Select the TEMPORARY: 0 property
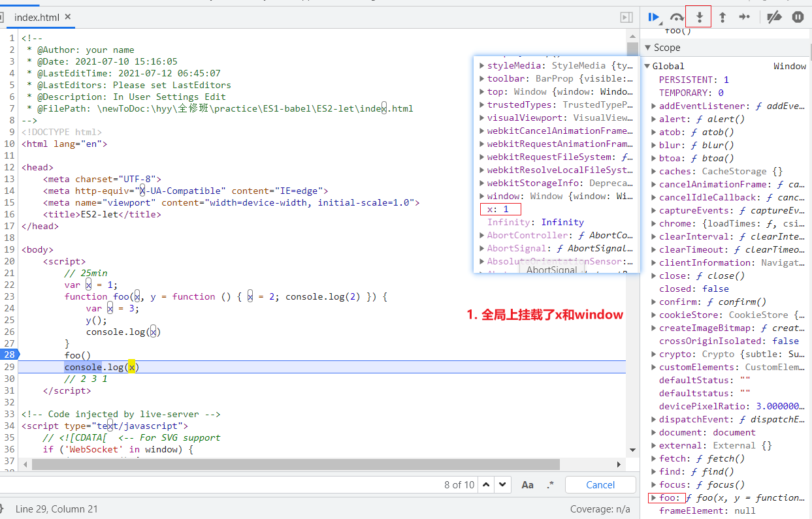The height and width of the screenshot is (519, 812). click(x=691, y=93)
